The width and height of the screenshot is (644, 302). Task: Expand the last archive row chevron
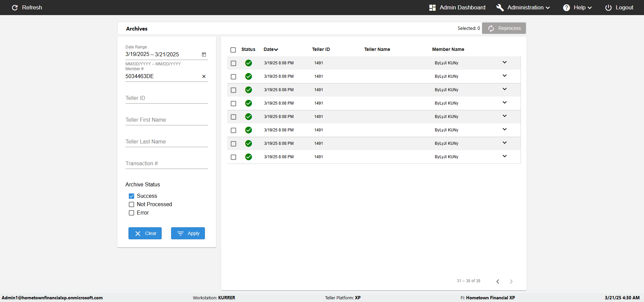click(x=504, y=156)
